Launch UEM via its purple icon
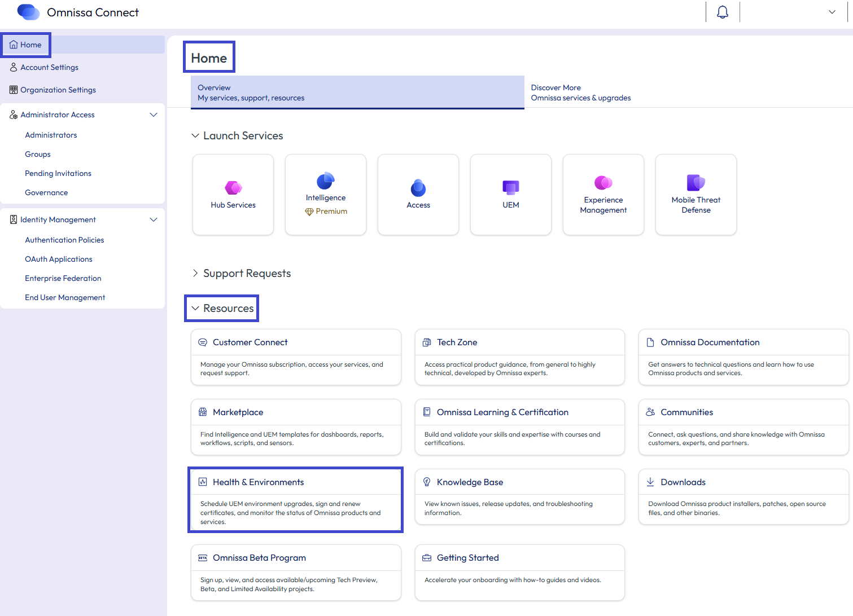853x616 pixels. click(x=511, y=187)
